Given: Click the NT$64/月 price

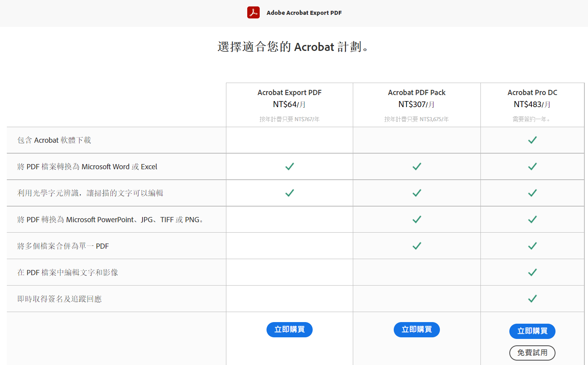Looking at the screenshot, I should pos(289,104).
